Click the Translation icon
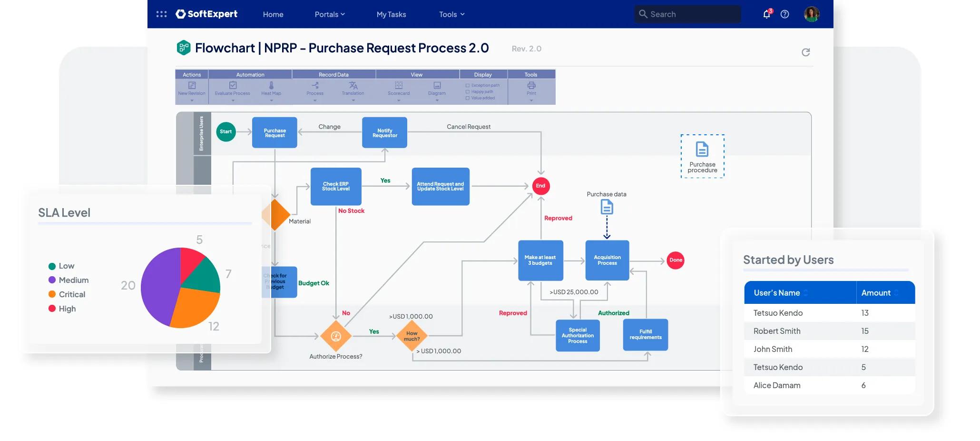Image resolution: width=980 pixels, height=441 pixels. [353, 86]
